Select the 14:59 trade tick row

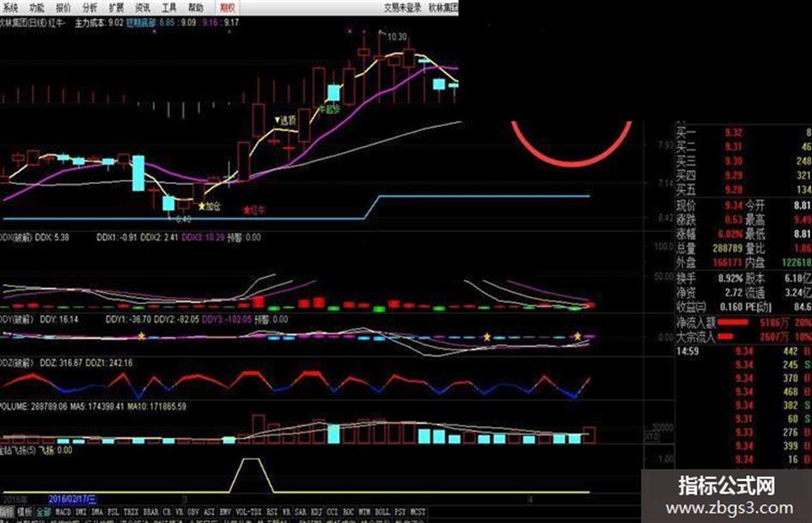point(743,351)
